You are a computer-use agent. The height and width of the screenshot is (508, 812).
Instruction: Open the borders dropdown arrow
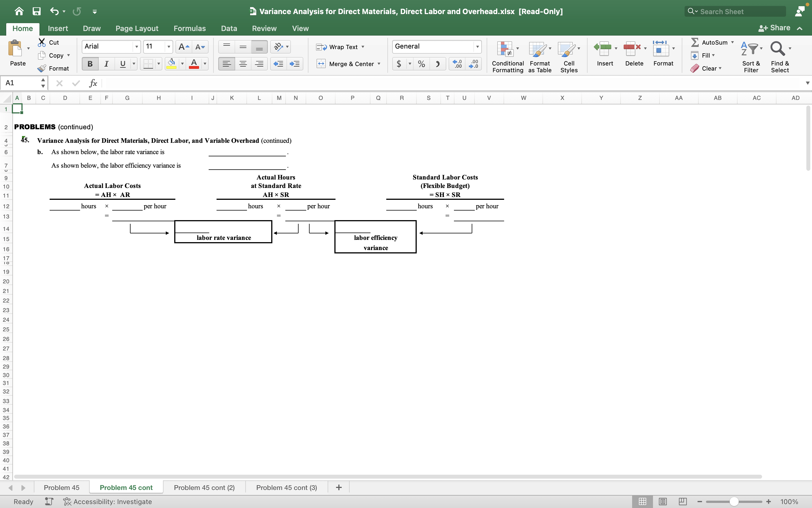159,63
